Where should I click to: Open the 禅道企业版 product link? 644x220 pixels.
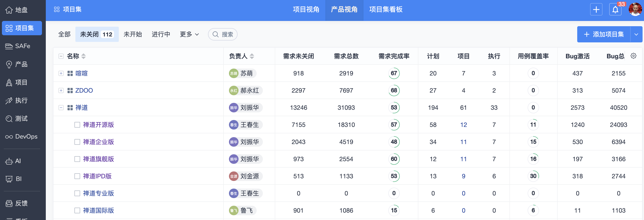point(99,142)
